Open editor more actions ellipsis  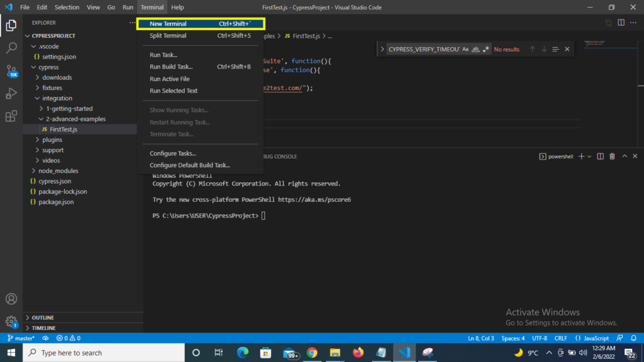tap(633, 23)
